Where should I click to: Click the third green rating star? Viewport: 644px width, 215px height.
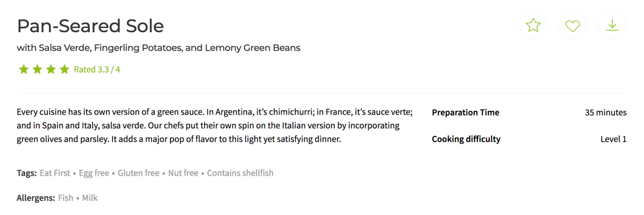click(51, 69)
